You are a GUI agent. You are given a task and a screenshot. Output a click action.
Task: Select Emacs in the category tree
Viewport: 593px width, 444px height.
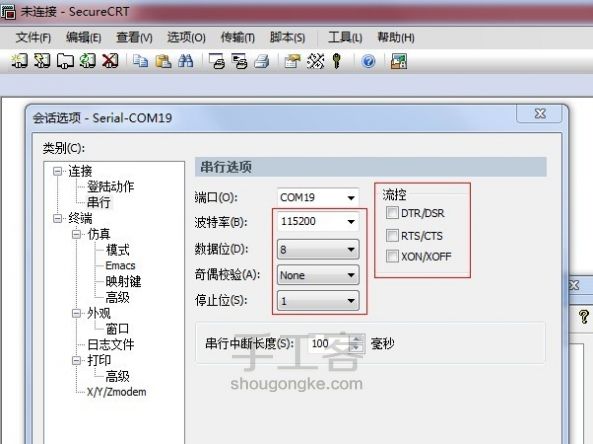coord(120,265)
